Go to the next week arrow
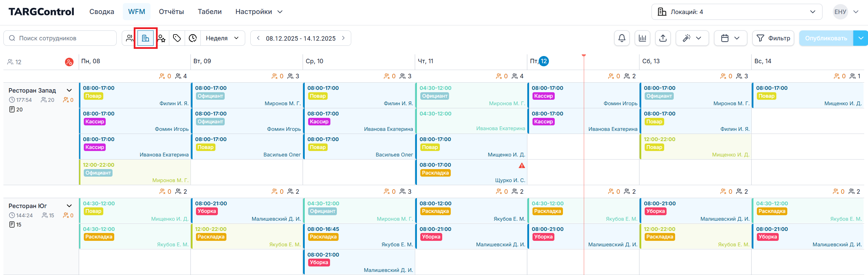The image size is (868, 275). [343, 38]
